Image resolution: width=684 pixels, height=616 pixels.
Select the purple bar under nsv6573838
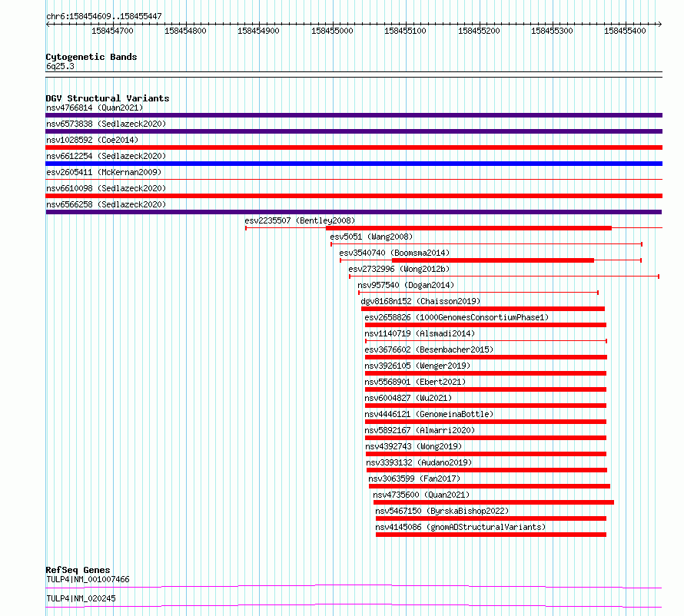[354, 131]
